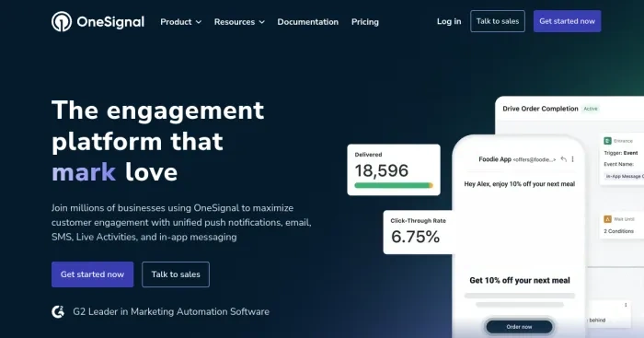
Task: Open the three-dot menu in Foodie App email
Action: point(572,159)
